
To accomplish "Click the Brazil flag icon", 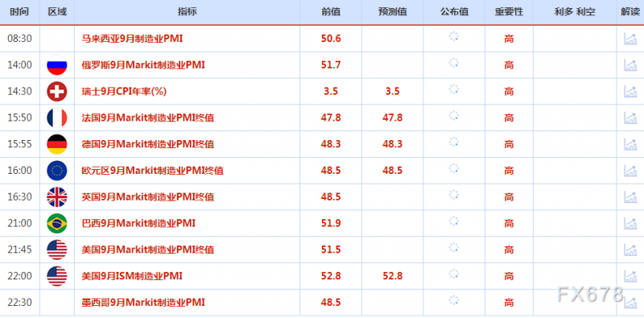I will click(x=56, y=223).
